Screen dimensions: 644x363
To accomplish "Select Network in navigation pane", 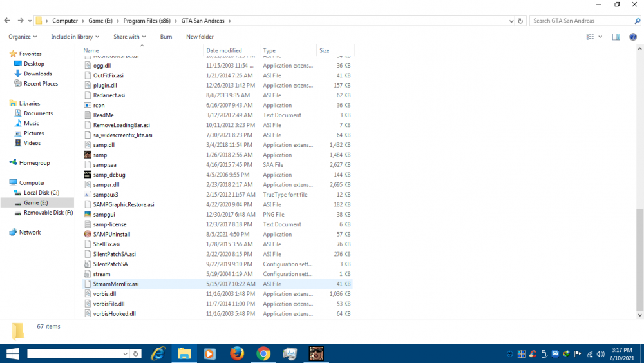I will tap(30, 232).
